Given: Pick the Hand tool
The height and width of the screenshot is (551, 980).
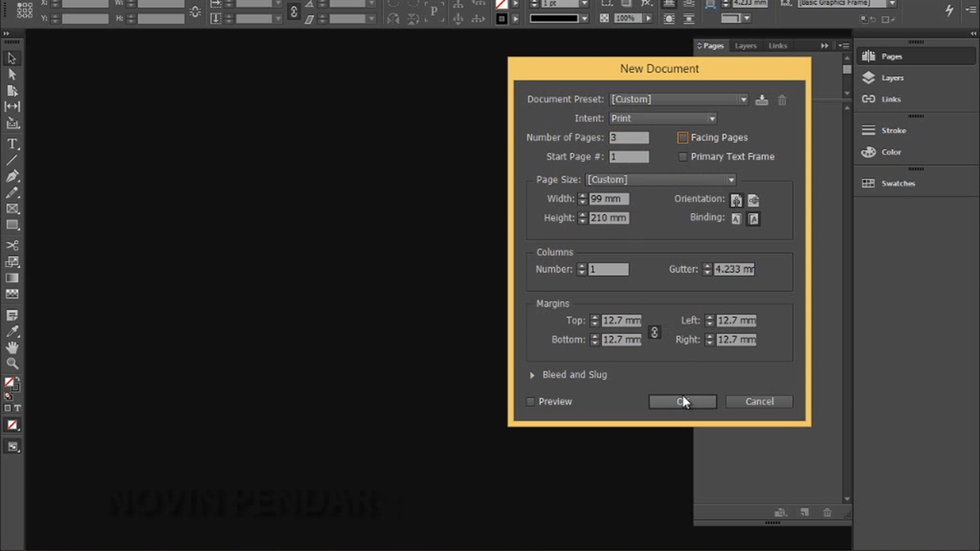Looking at the screenshot, I should [x=12, y=347].
